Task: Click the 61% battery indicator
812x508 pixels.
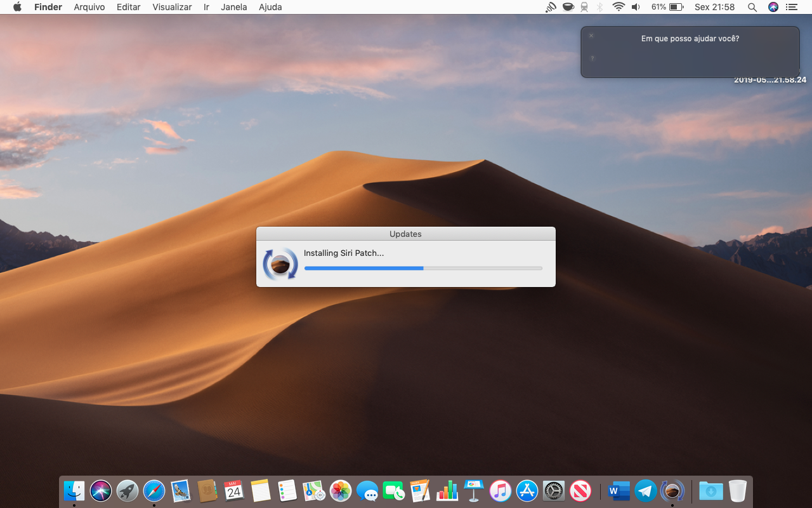Action: click(x=667, y=7)
